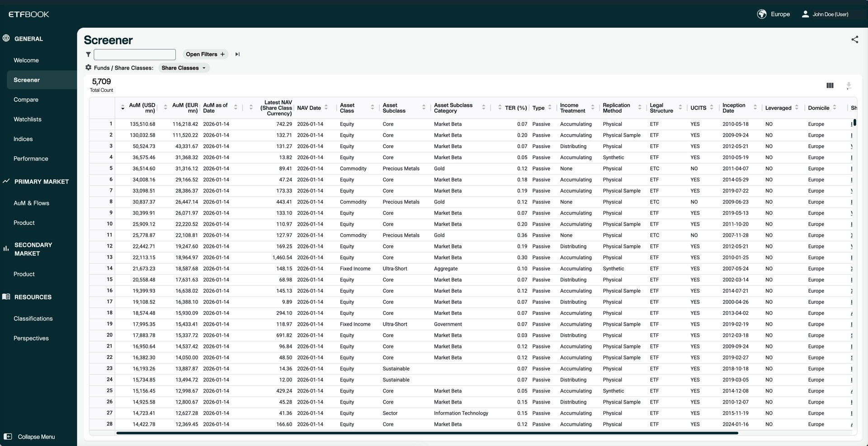Open the gear settings icon beside Funds / Share Classes
868x446 pixels.
pos(88,67)
